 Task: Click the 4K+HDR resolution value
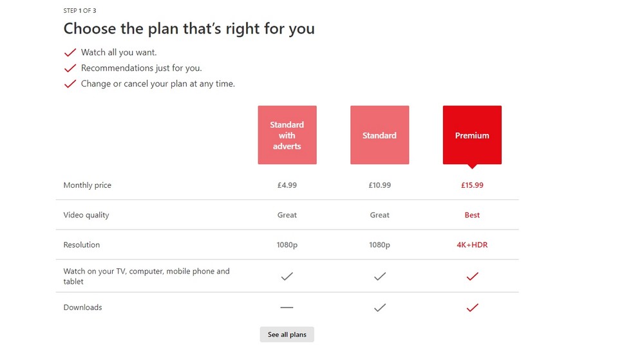pyautogui.click(x=472, y=245)
